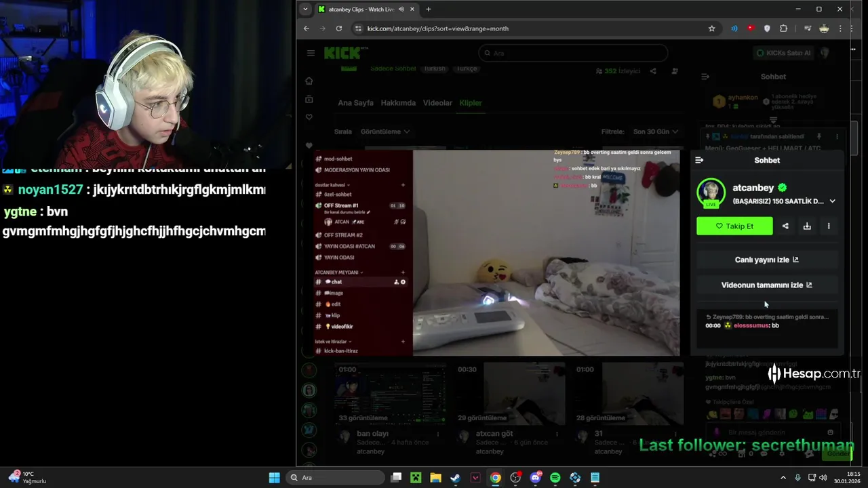
Task: Open the atcanbey profile avatar with LIVE badge
Action: click(711, 193)
